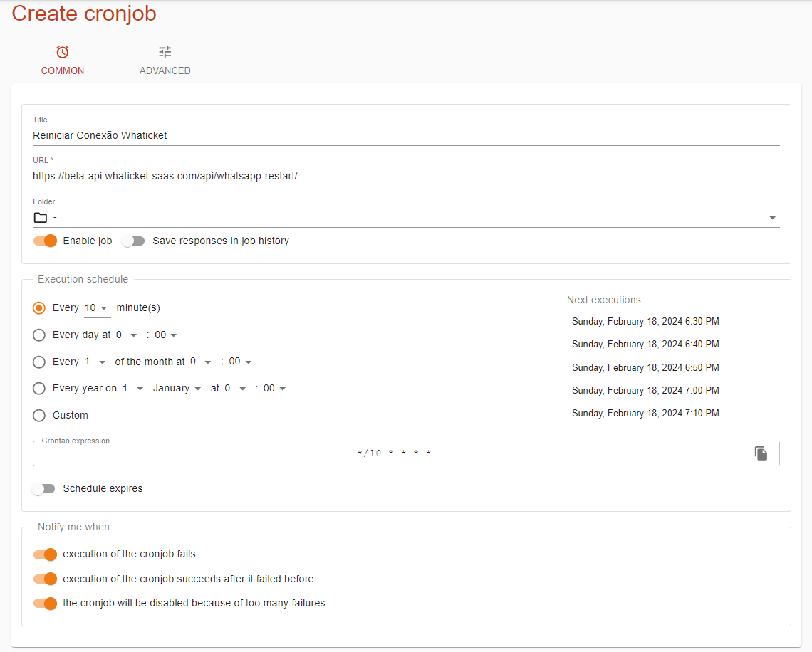Screen dimensions: 812x652
Task: Open the COMMON tab
Action: click(x=63, y=63)
